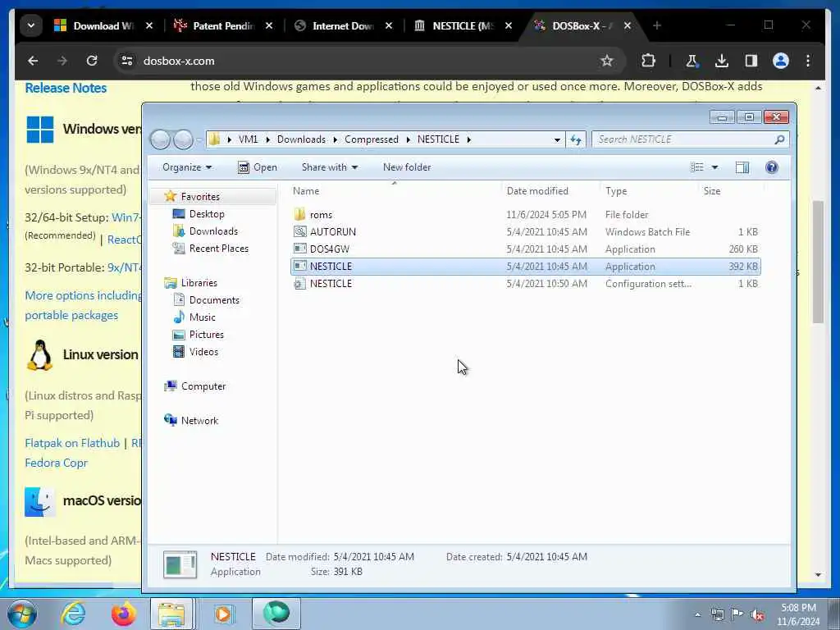
Task: Open recent pages dropdown beside nav arrows
Action: click(x=199, y=139)
